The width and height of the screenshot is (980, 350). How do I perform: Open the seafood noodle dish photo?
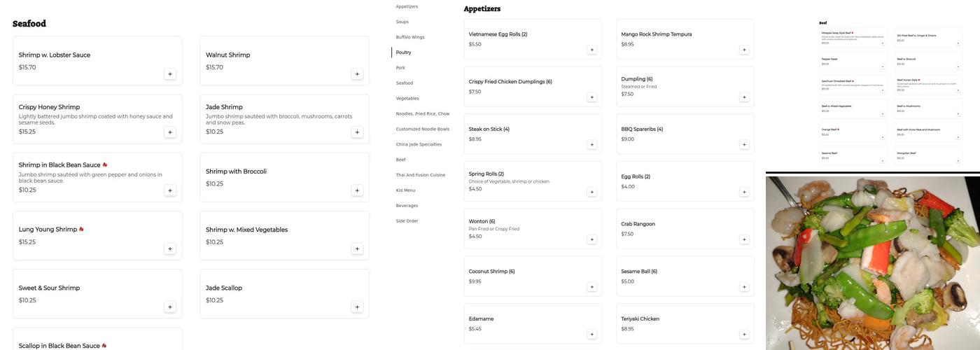pos(872,262)
